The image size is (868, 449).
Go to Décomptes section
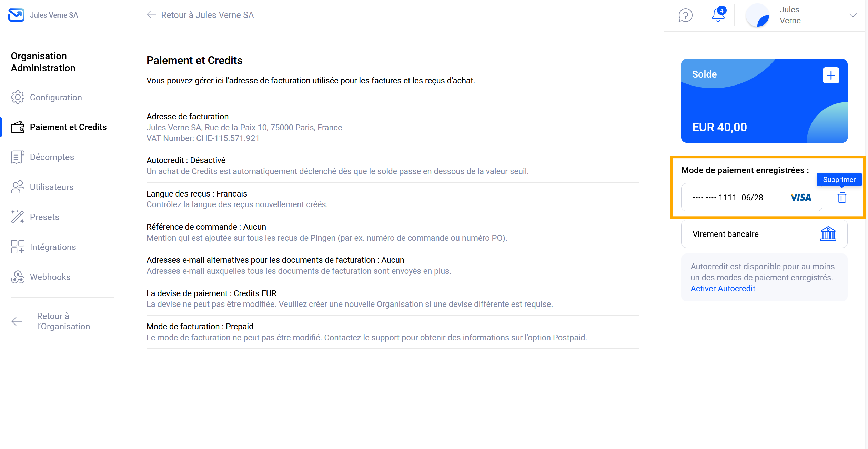pyautogui.click(x=52, y=157)
